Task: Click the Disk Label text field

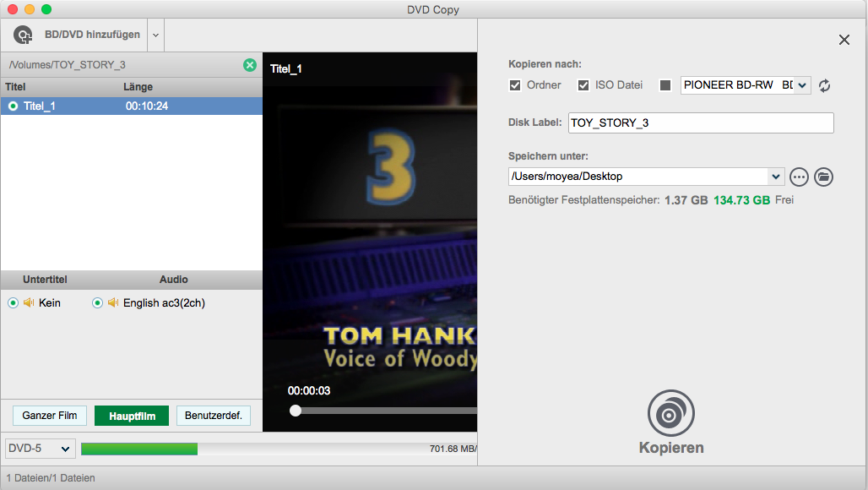Action: [x=701, y=122]
